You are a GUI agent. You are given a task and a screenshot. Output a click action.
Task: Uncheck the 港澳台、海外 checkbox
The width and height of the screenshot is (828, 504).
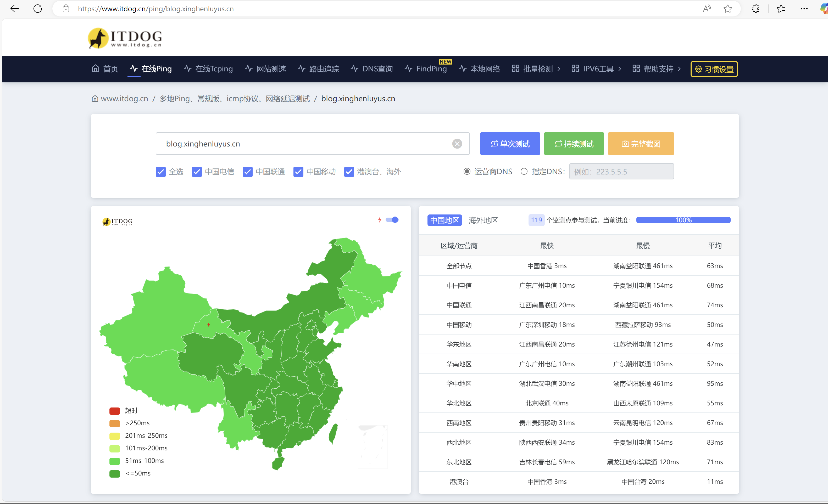point(349,172)
